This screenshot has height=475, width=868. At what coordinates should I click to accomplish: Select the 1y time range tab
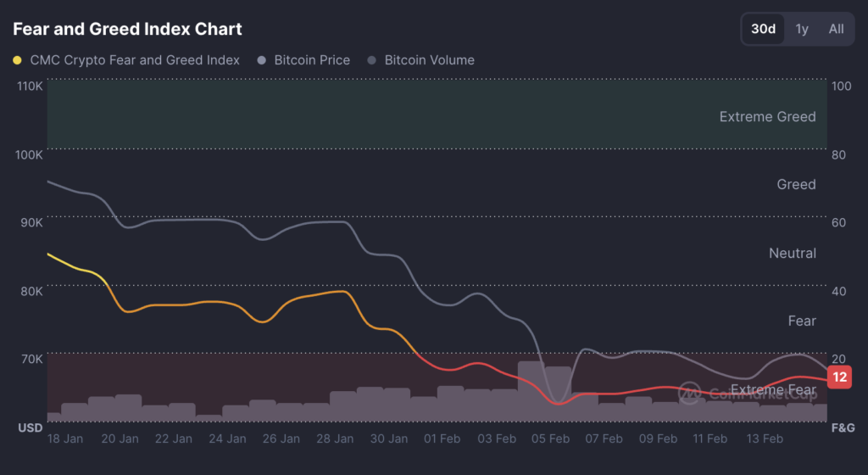coord(802,29)
